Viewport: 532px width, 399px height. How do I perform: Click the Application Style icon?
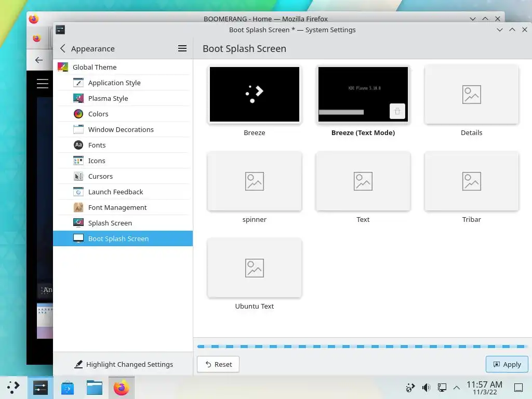pyautogui.click(x=78, y=83)
